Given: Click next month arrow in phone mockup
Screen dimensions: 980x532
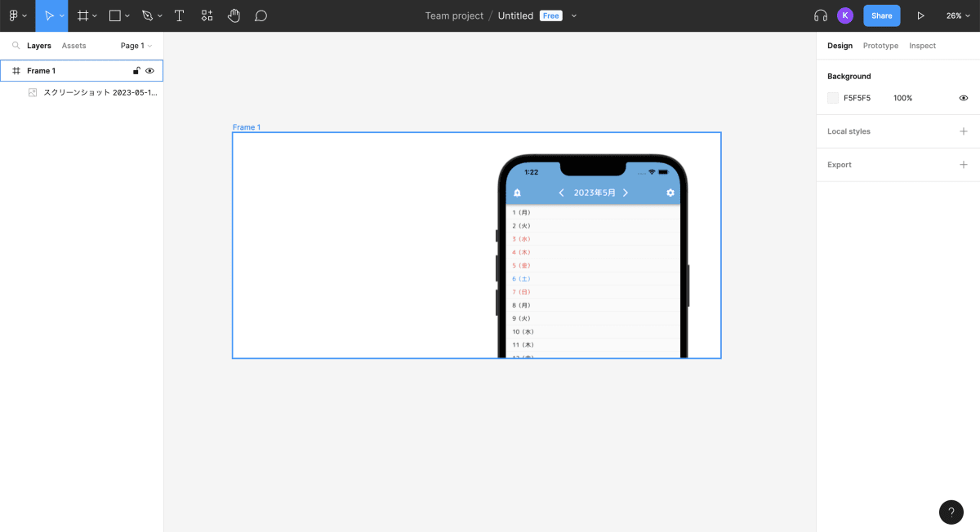Looking at the screenshot, I should pos(626,193).
